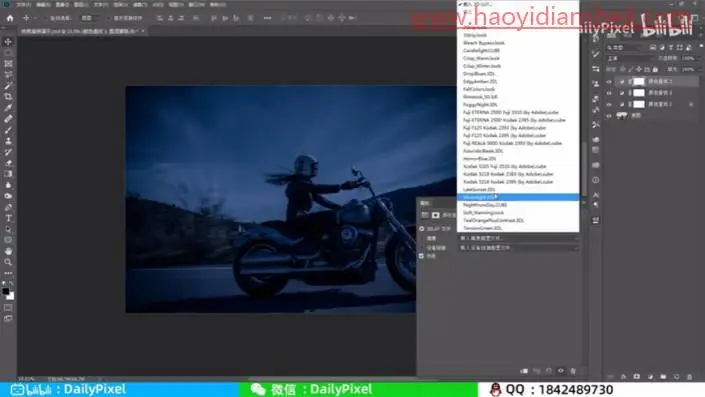Select the Zoom magnifier tool
The image size is (705, 397).
8,262
